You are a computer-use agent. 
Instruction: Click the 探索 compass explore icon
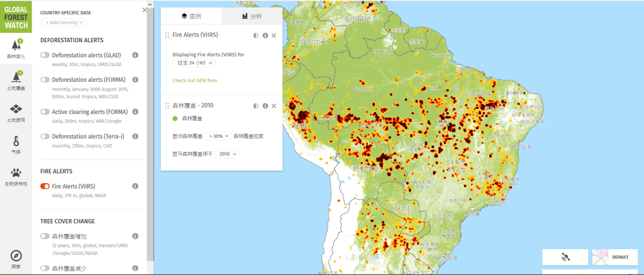(16, 258)
